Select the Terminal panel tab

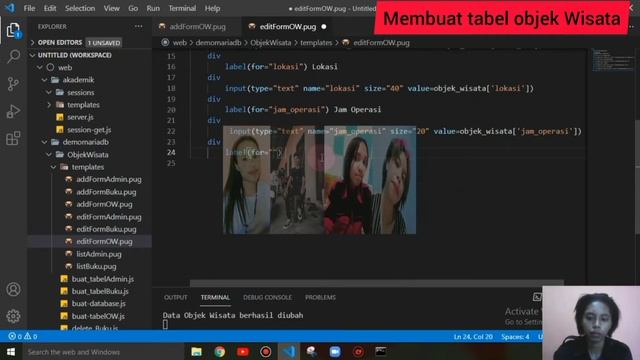coord(215,298)
